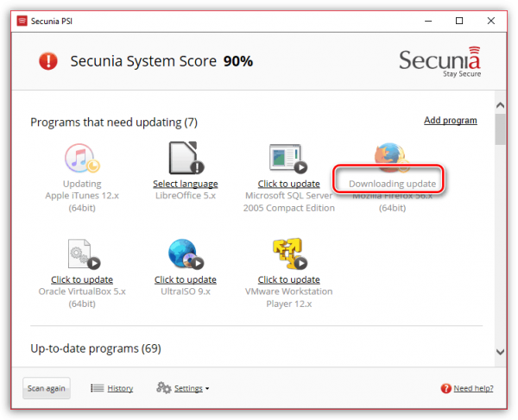Click the VMware Workstation Player icon

[x=289, y=254]
